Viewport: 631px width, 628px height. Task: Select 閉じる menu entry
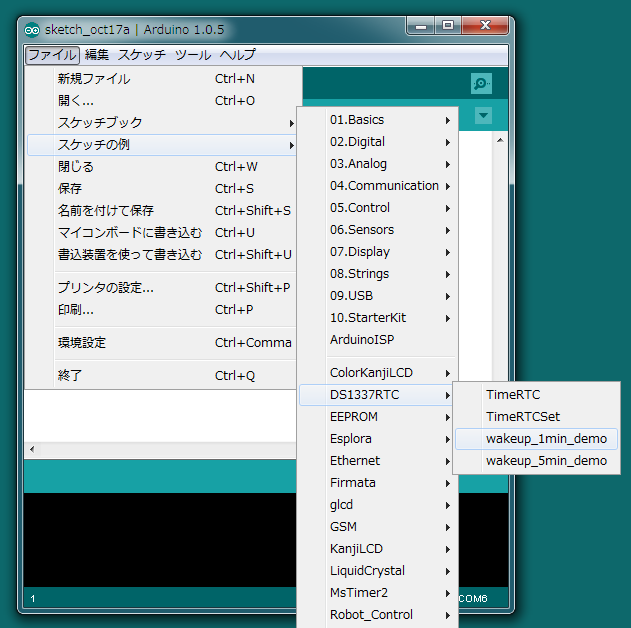point(162,167)
